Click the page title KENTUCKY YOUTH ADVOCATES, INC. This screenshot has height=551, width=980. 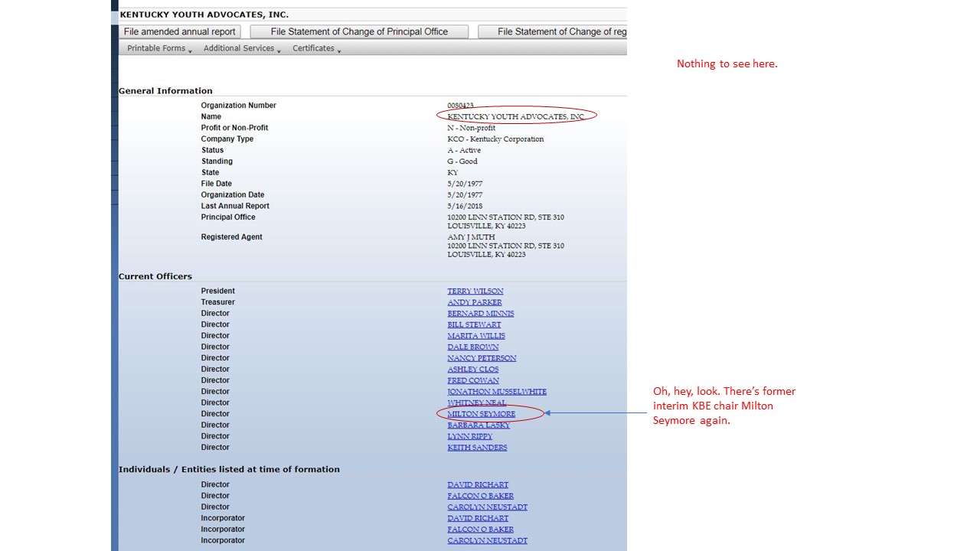point(204,15)
